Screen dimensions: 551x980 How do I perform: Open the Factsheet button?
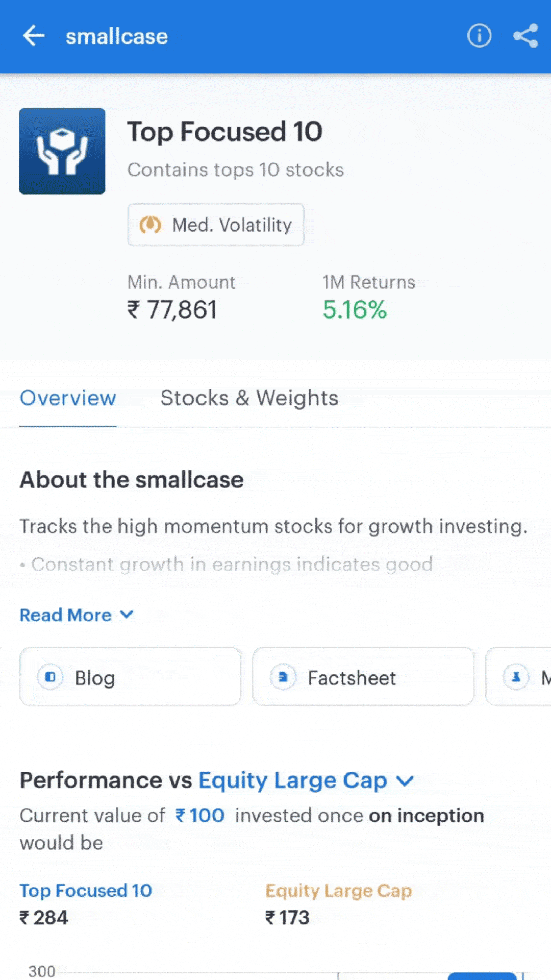coord(363,677)
